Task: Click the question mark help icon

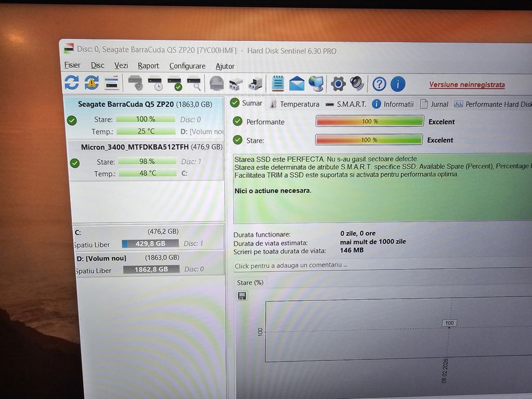Action: point(379,84)
